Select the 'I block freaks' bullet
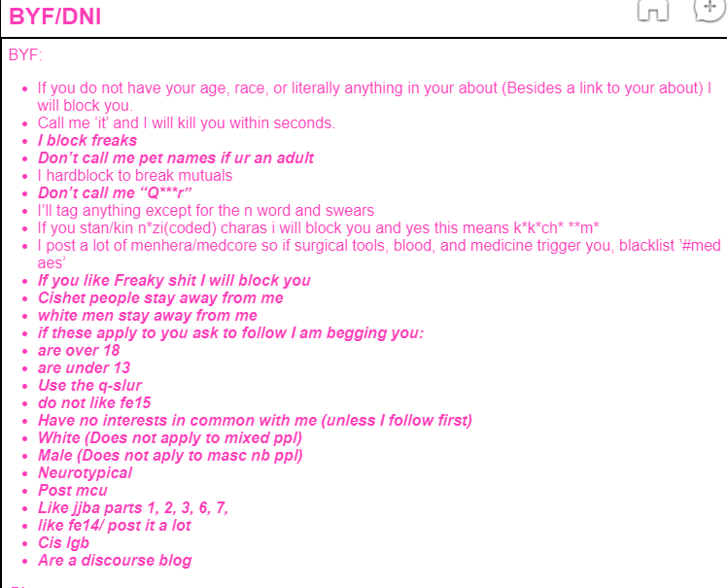This screenshot has height=588, width=727. pyautogui.click(x=87, y=141)
